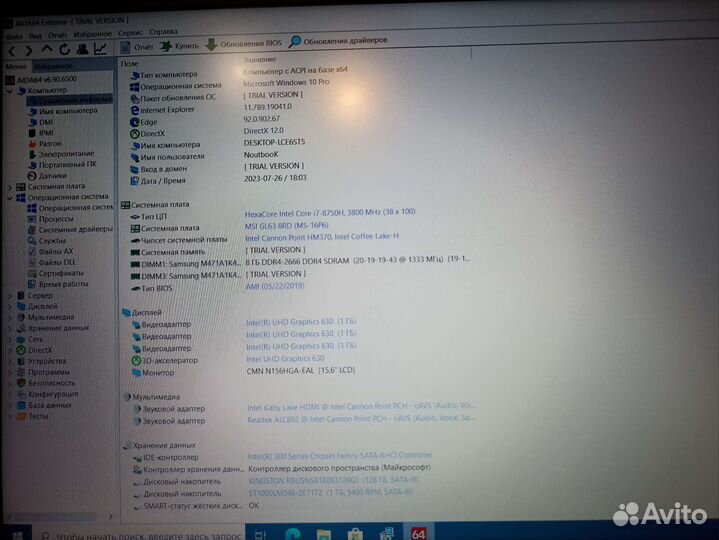The width and height of the screenshot is (719, 540).
Task: Select Датчики in the tree
Action: click(x=52, y=175)
